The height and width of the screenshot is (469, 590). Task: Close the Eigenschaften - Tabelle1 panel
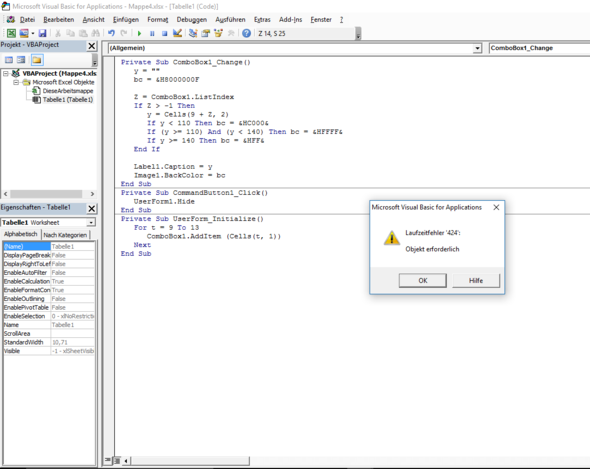coord(91,209)
